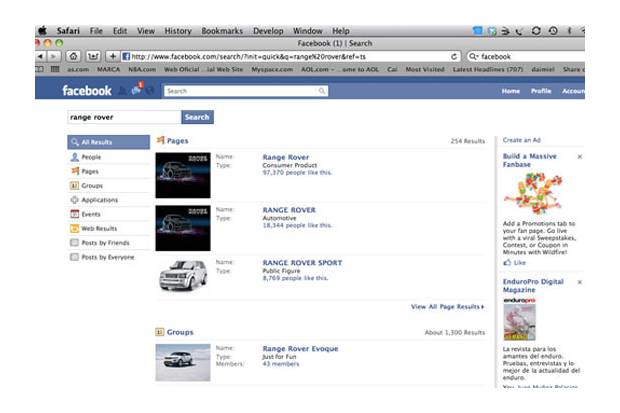Click the 43 members link
620x413 pixels.
281,364
